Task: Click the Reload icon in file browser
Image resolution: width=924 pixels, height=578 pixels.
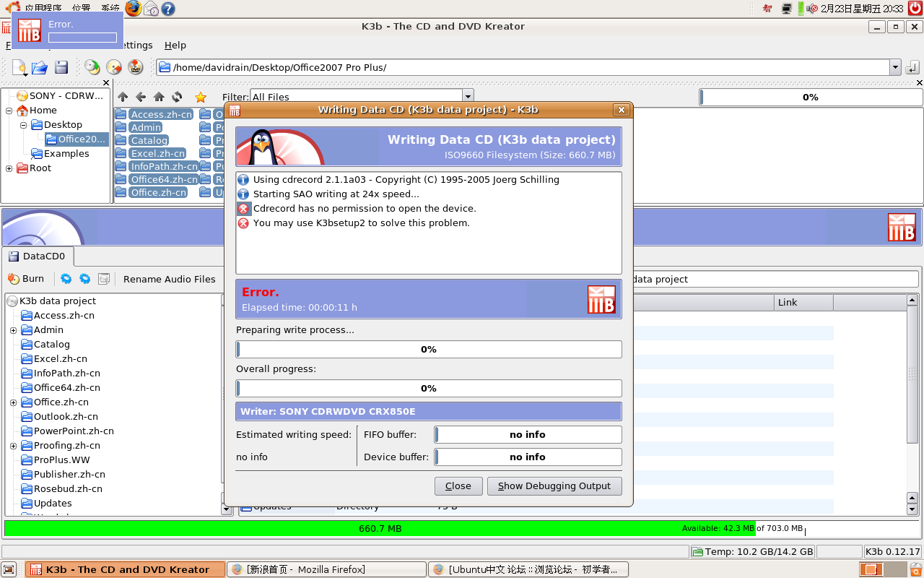Action: tap(177, 97)
